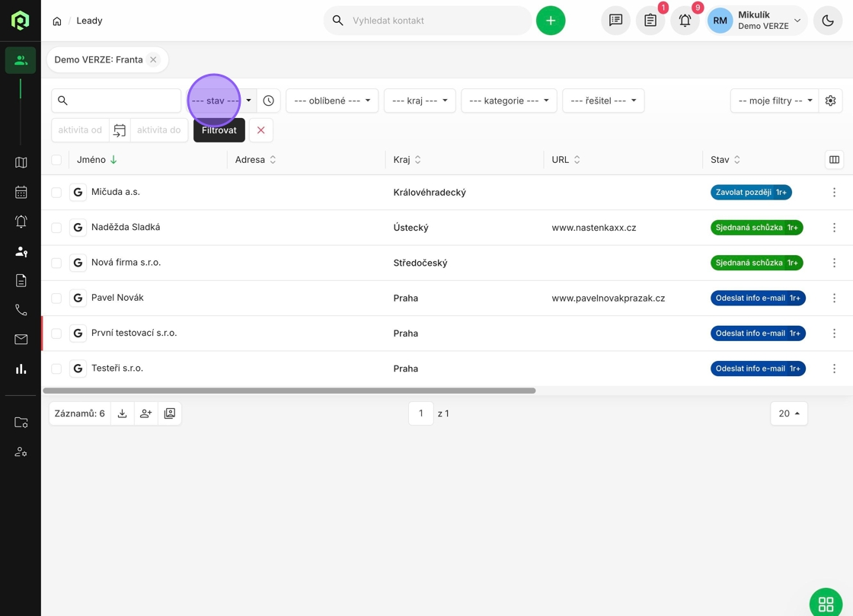The image size is (853, 616).
Task: Check the Nová firma s.r.o. row checkbox
Action: tap(56, 263)
